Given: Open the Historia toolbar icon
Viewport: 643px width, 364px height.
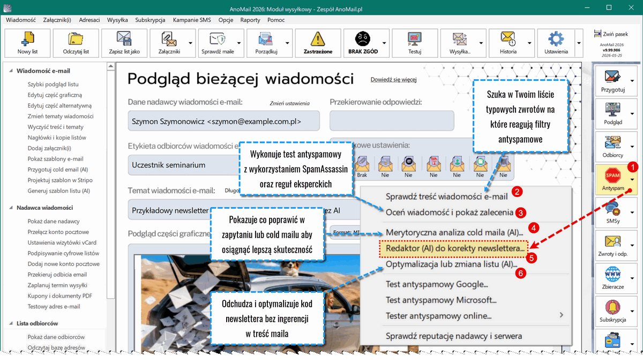Looking at the screenshot, I should pyautogui.click(x=508, y=39).
